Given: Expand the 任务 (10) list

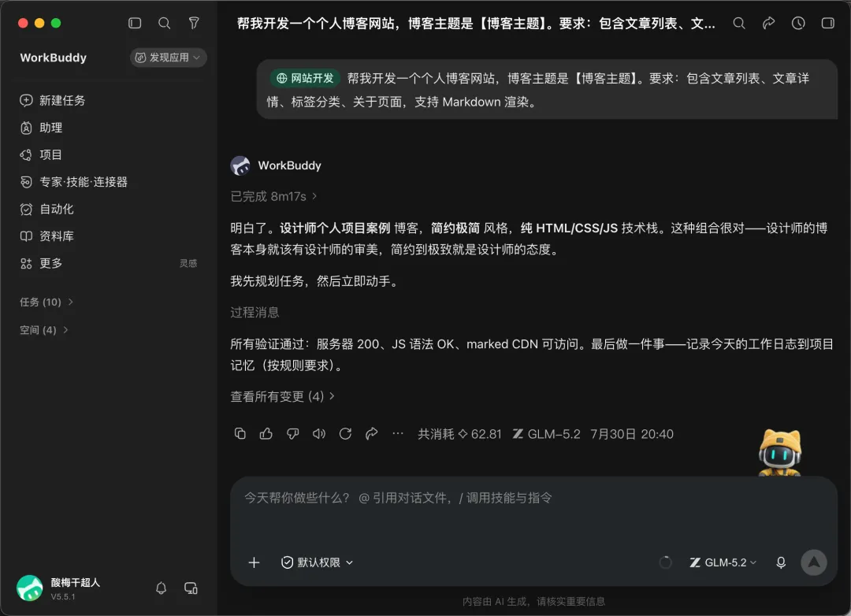Looking at the screenshot, I should [x=46, y=302].
